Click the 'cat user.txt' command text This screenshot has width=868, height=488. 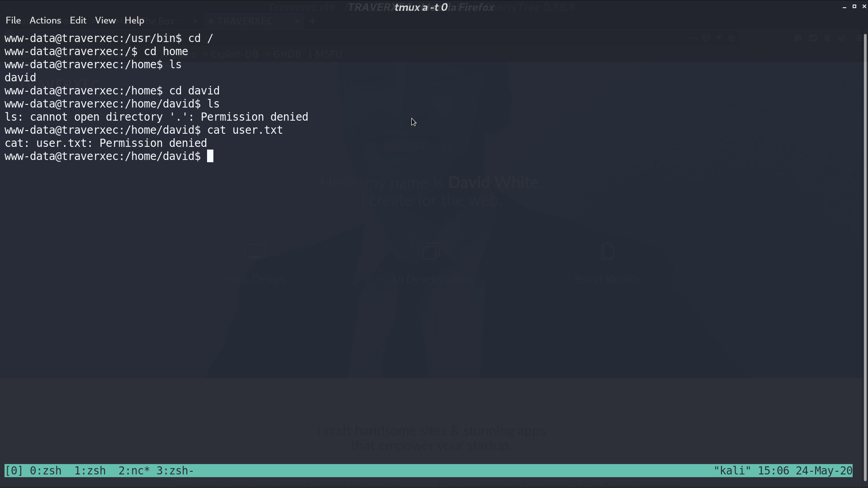(245, 130)
